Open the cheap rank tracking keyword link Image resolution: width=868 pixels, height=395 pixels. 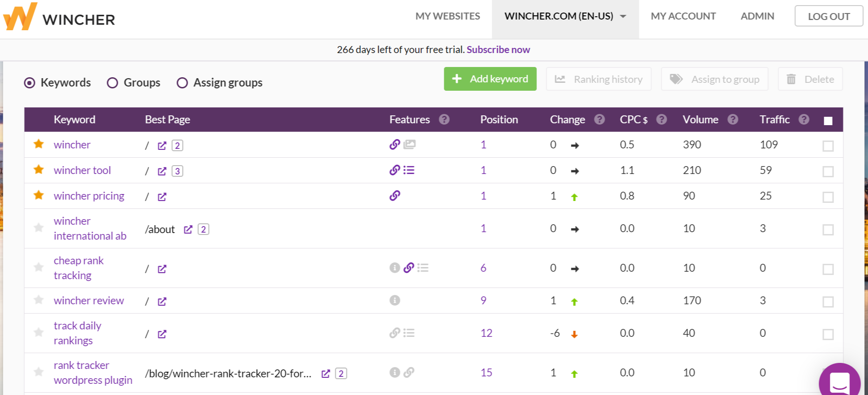[79, 268]
